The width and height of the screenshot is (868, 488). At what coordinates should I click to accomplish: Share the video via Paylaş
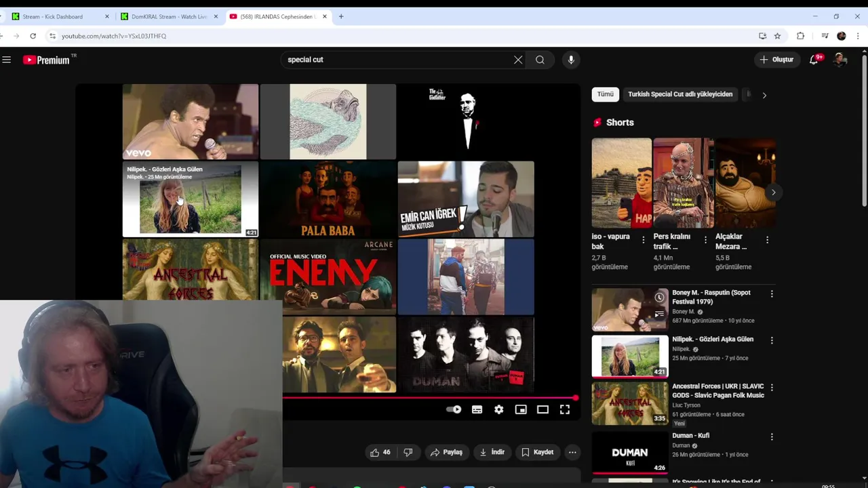coord(446,452)
